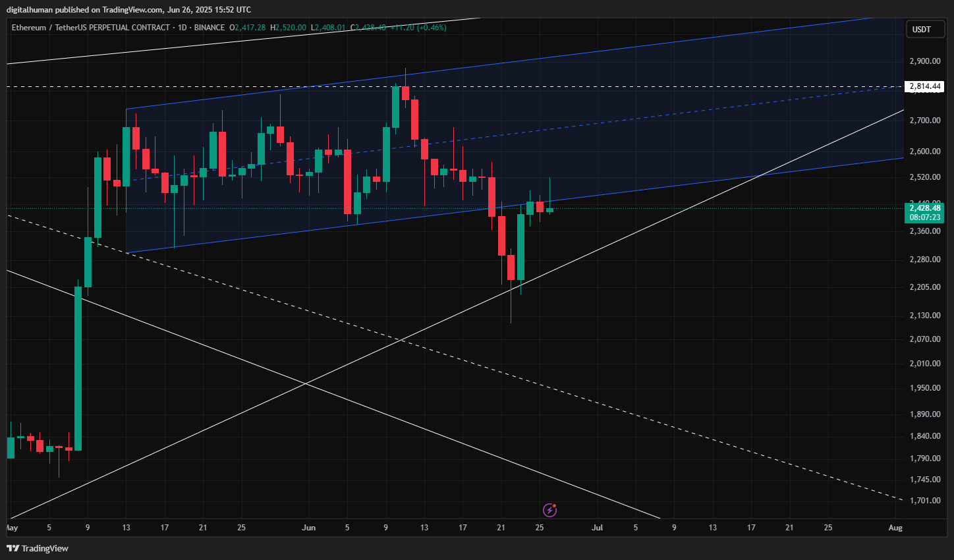This screenshot has height=560, width=954.
Task: Click the 2,280.00 price axis label
Action: (x=924, y=260)
